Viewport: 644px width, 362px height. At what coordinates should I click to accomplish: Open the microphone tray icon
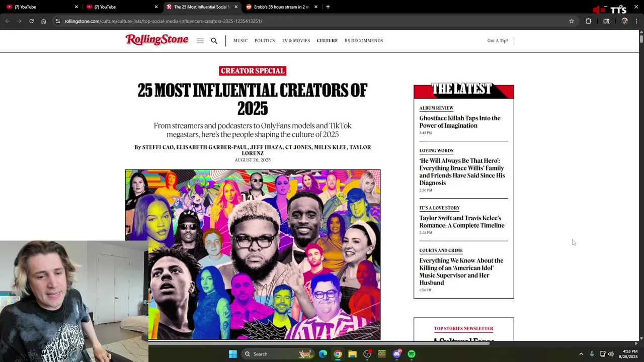(592, 354)
